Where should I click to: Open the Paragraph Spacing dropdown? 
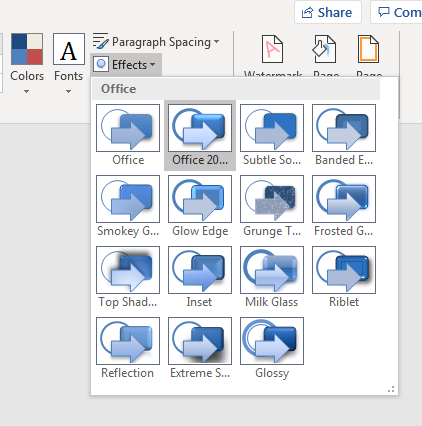coord(156,42)
